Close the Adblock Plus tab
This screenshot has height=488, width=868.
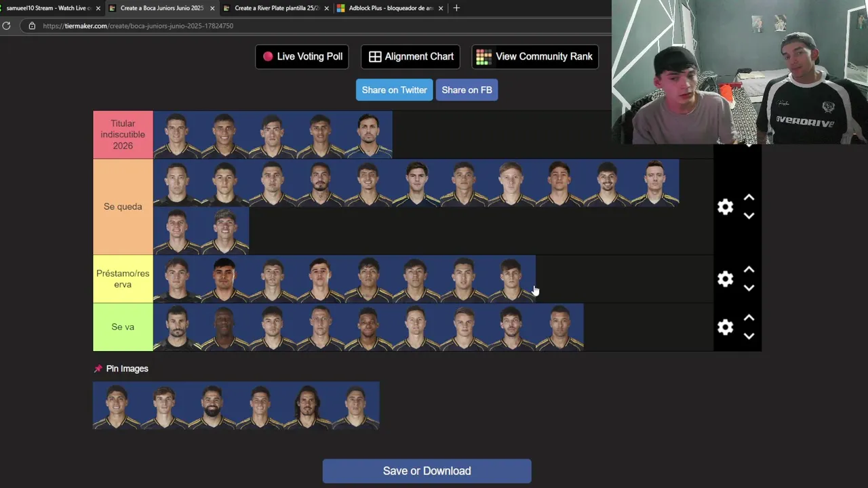(x=441, y=8)
